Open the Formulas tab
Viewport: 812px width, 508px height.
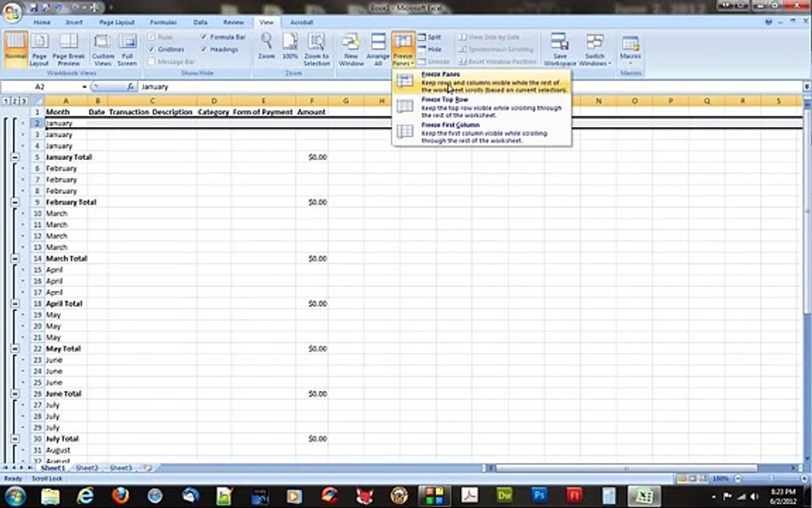pos(163,23)
